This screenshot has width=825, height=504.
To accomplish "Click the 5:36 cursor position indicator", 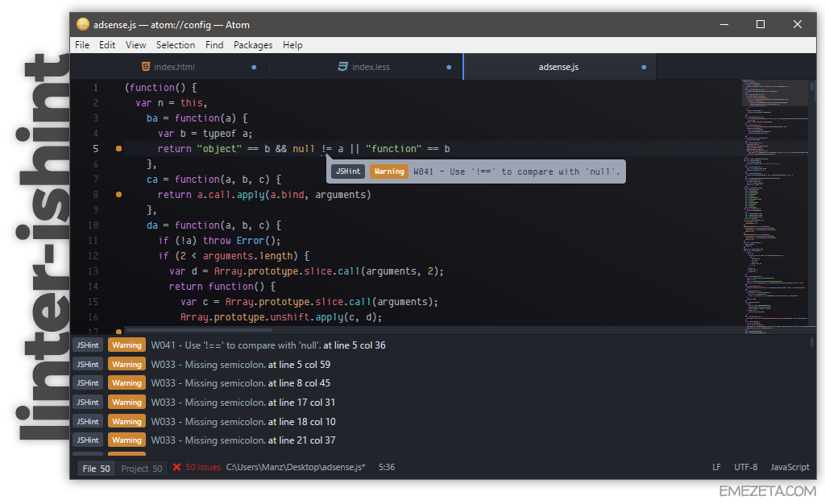I will 387,467.
